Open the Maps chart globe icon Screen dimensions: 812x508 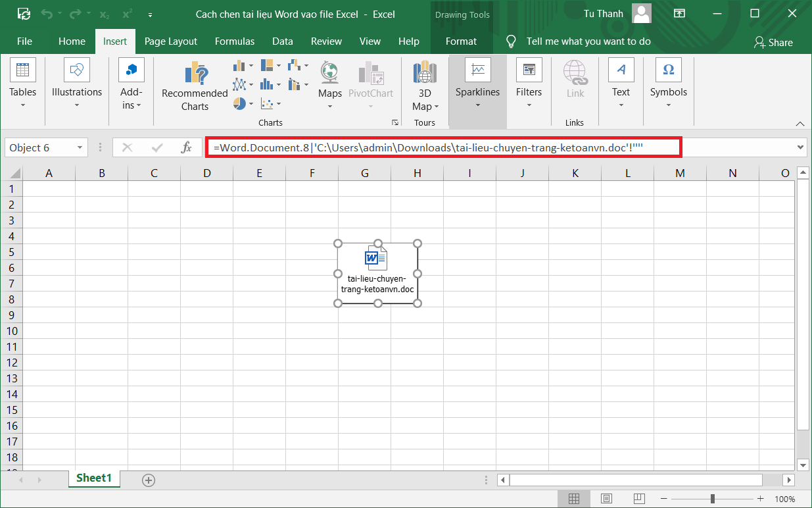click(x=329, y=72)
